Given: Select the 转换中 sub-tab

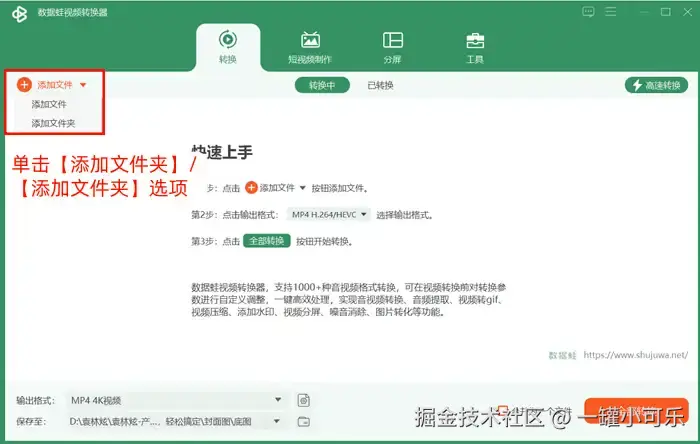Looking at the screenshot, I should (322, 85).
